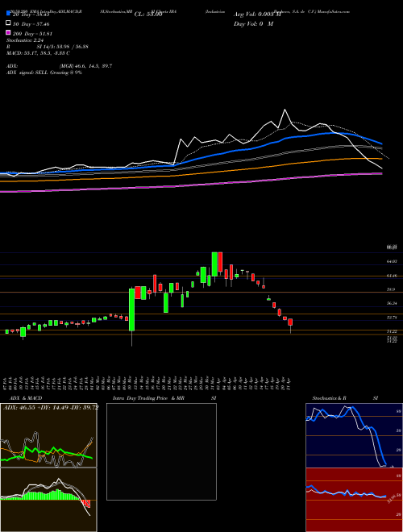Click the 53.78 price axis label
403x532 pixels.
click(x=392, y=318)
